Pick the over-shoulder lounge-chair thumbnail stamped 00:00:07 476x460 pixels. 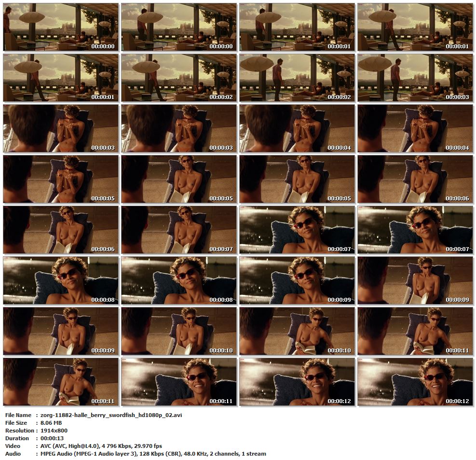click(179, 230)
